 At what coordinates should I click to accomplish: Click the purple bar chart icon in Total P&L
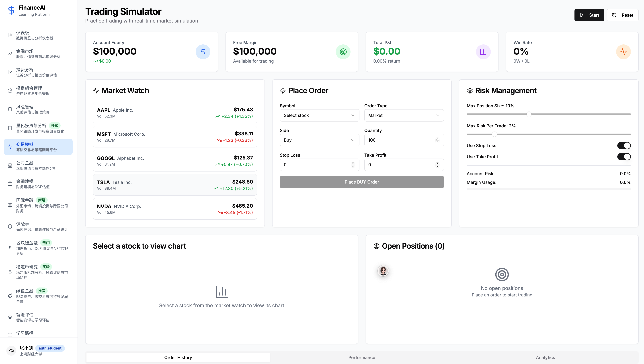click(483, 52)
